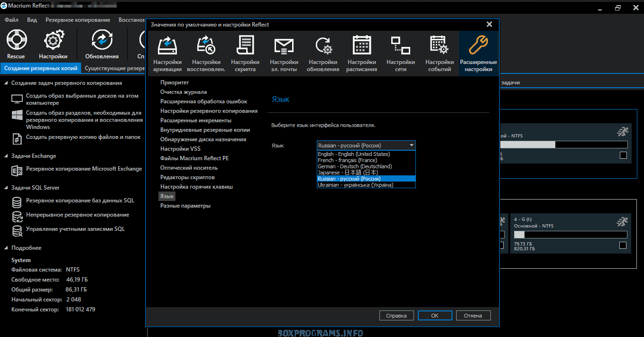Image resolution: width=644 pixels, height=337 pixels.
Task: Select Редакторы скриптов in the list
Action: point(188,177)
